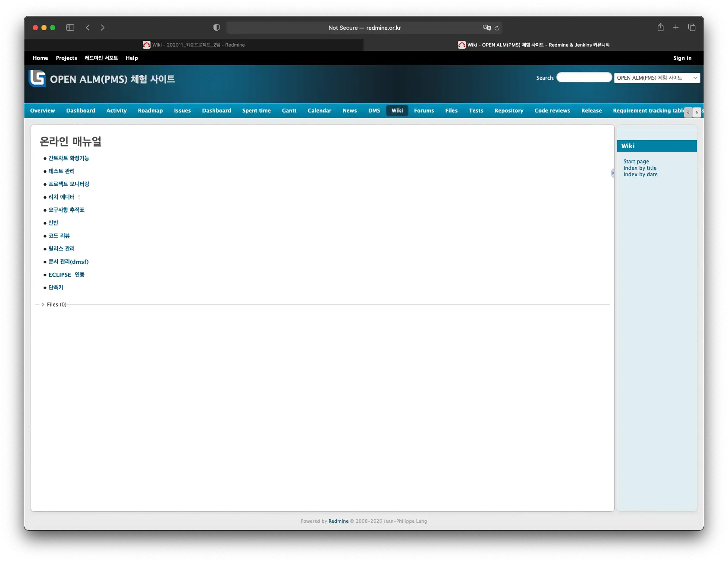Open the 테스트 관리 wiki link

[61, 171]
